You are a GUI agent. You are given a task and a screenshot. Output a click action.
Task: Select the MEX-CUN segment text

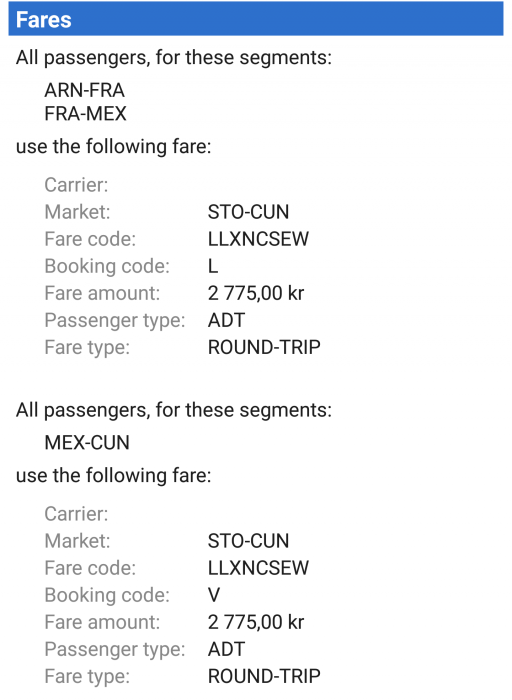[87, 442]
